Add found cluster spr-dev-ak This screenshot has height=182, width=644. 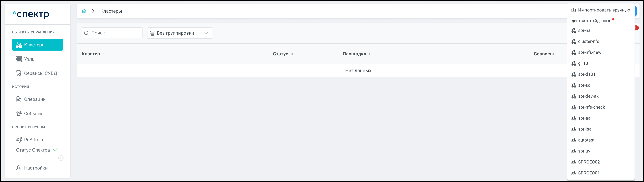pyautogui.click(x=588, y=96)
